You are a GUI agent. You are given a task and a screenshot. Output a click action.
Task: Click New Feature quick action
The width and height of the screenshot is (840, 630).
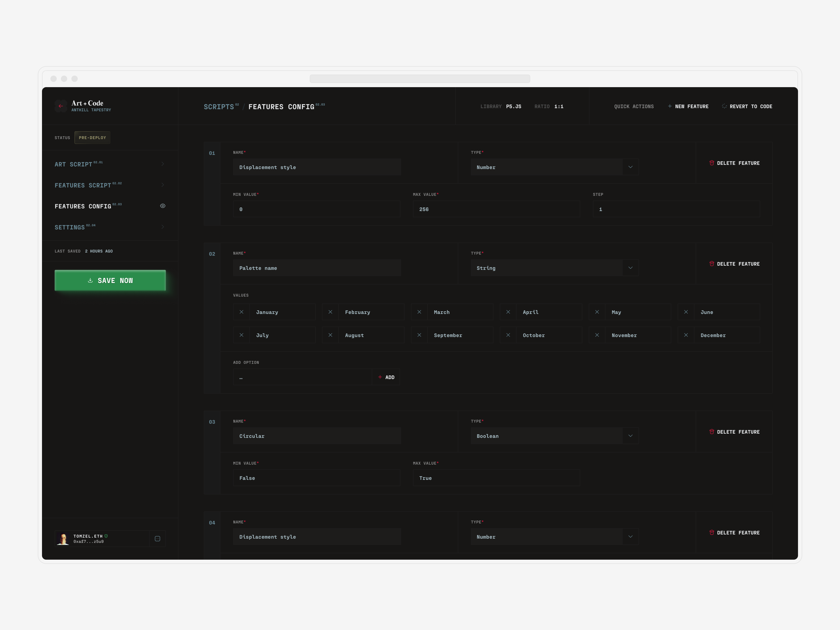[688, 106]
